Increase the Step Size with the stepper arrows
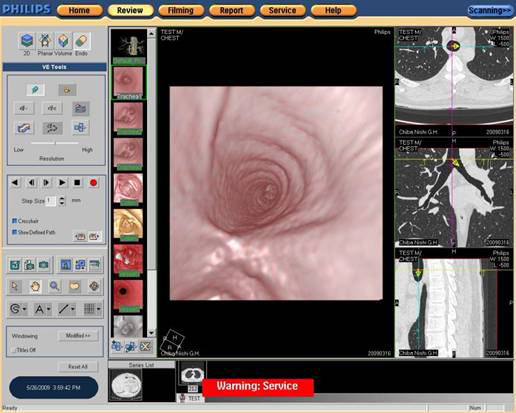This screenshot has width=516, height=413. 62,198
